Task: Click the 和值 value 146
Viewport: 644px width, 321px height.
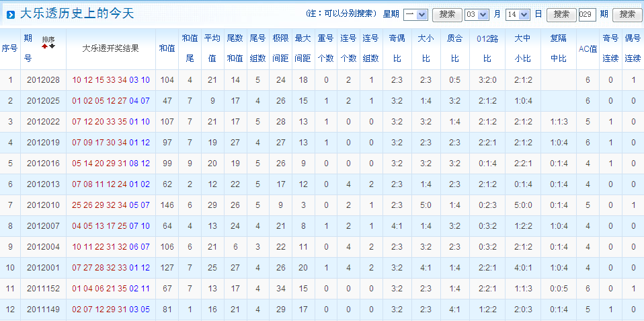Action: pos(167,205)
